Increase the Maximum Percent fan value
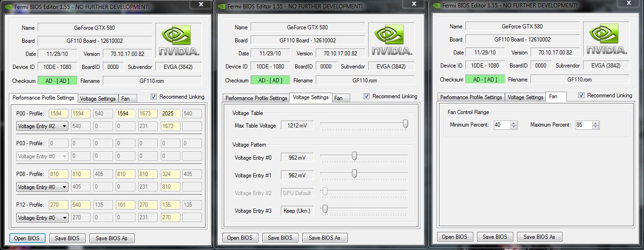Viewport: 644px width, 250px height. tap(596, 123)
